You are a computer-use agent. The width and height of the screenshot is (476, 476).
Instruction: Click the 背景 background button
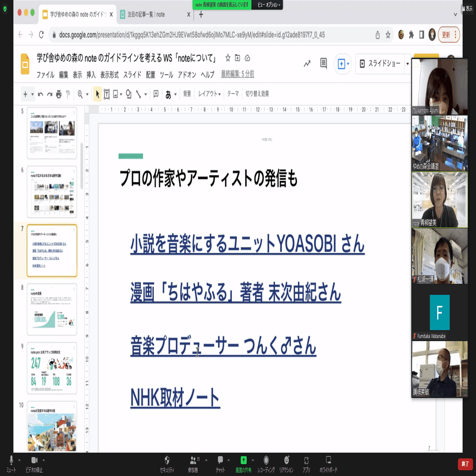click(187, 94)
